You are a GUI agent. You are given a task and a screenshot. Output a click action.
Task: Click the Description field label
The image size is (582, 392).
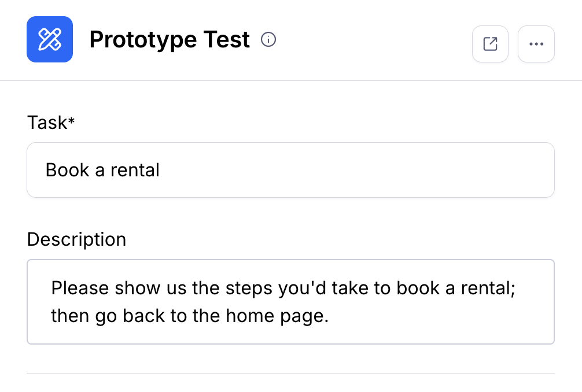pyautogui.click(x=76, y=239)
